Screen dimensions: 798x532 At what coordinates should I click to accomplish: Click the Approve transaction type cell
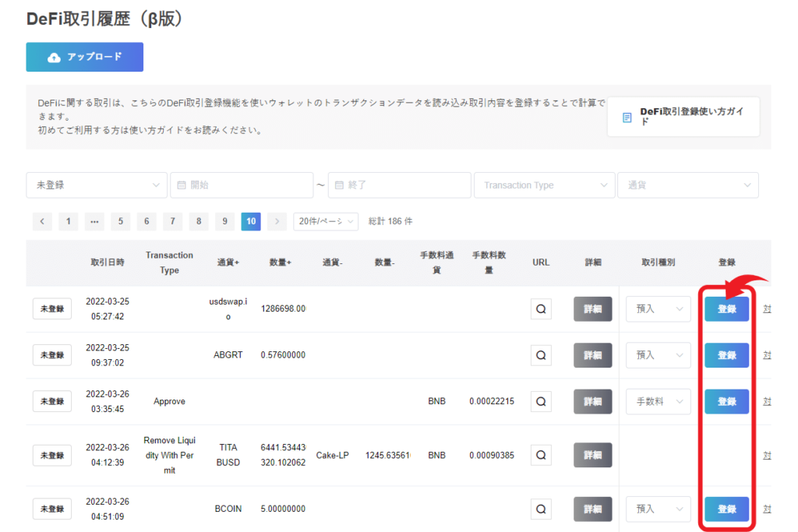click(169, 401)
